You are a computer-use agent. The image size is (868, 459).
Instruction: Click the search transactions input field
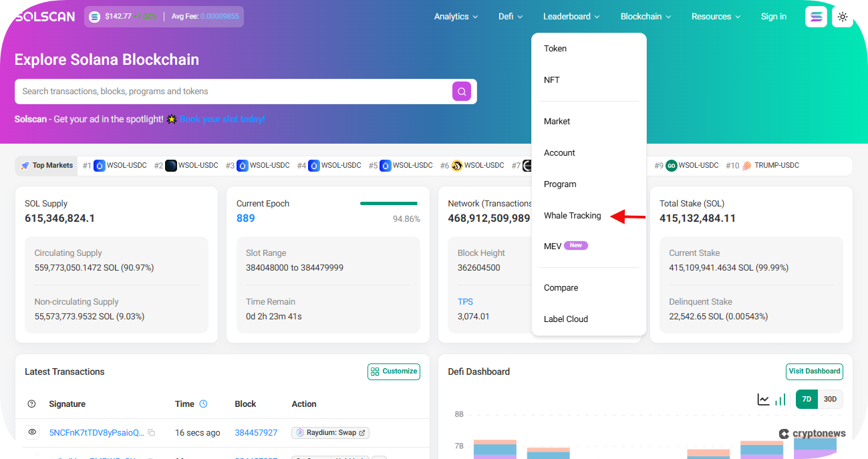(x=234, y=92)
